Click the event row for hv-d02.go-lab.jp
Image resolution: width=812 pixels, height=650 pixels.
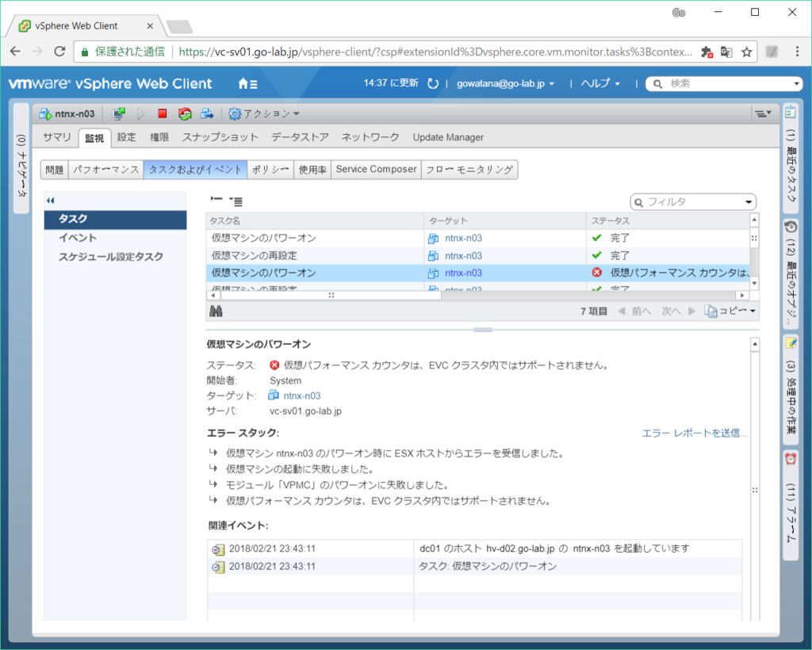point(475,549)
